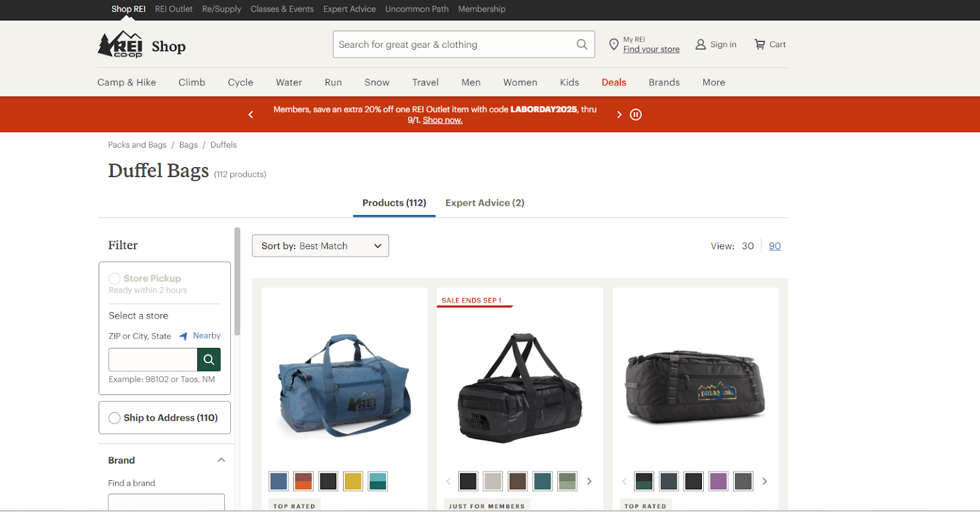Open the Water menu
Image resolution: width=980 pixels, height=512 pixels.
(289, 82)
